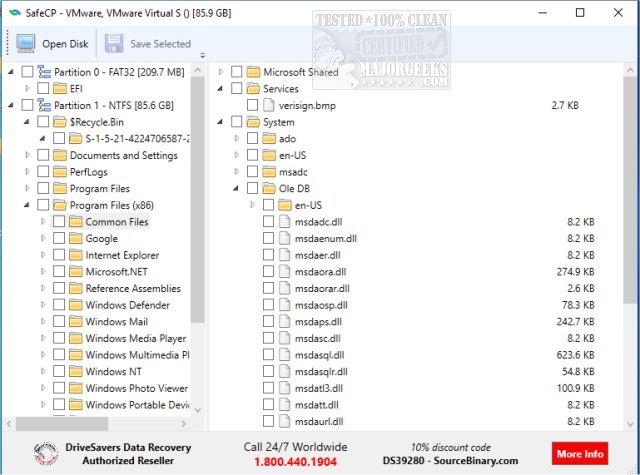Screen dimensions: 640x475
Task: Click the toolbar overflow arrow
Action: [202, 55]
